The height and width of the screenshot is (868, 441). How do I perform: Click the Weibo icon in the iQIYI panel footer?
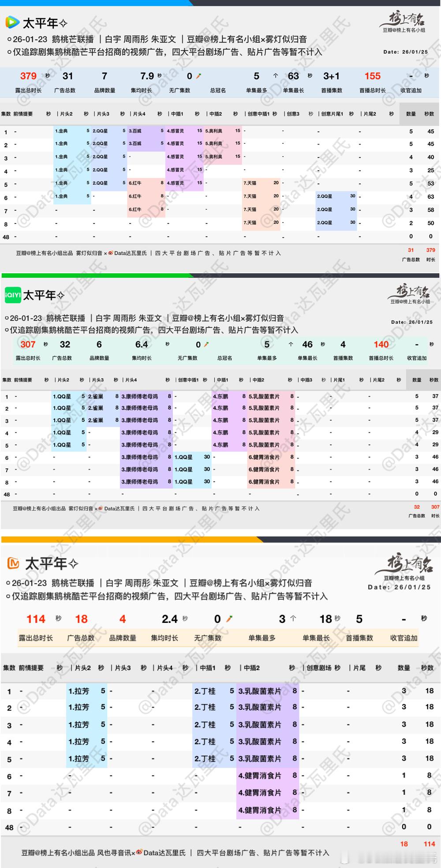(x=101, y=508)
